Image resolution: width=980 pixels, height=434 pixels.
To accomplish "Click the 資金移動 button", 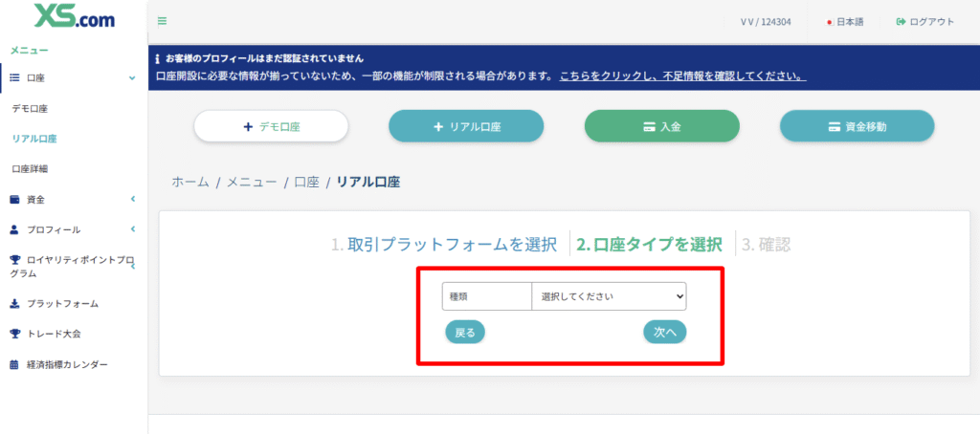I will tap(857, 126).
